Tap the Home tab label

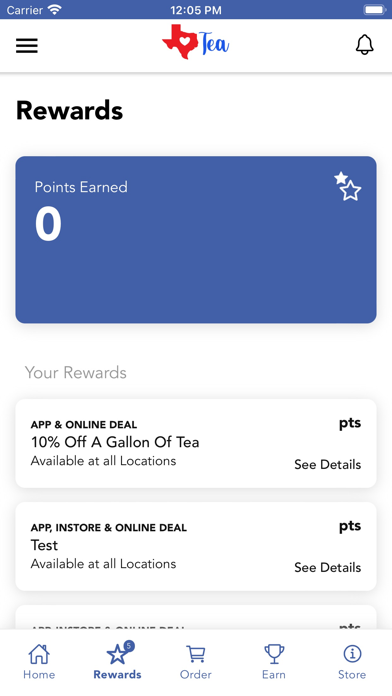point(39,675)
